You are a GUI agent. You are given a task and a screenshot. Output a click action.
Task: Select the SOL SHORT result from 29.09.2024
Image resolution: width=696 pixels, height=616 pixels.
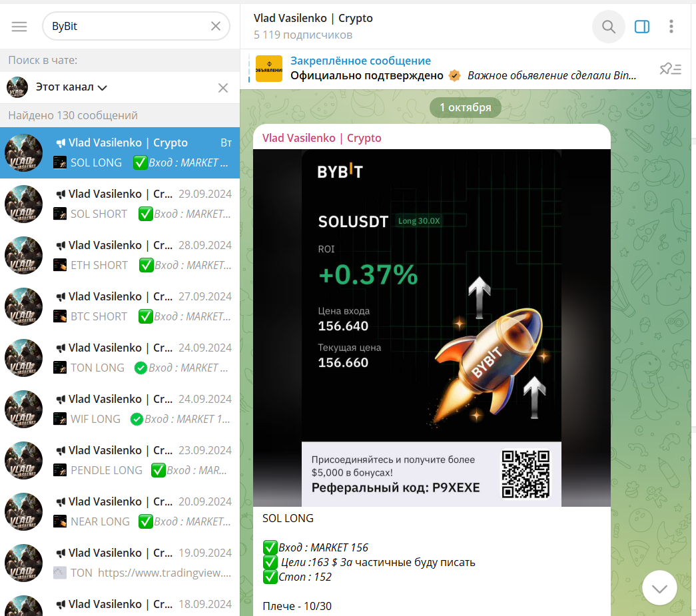point(120,204)
